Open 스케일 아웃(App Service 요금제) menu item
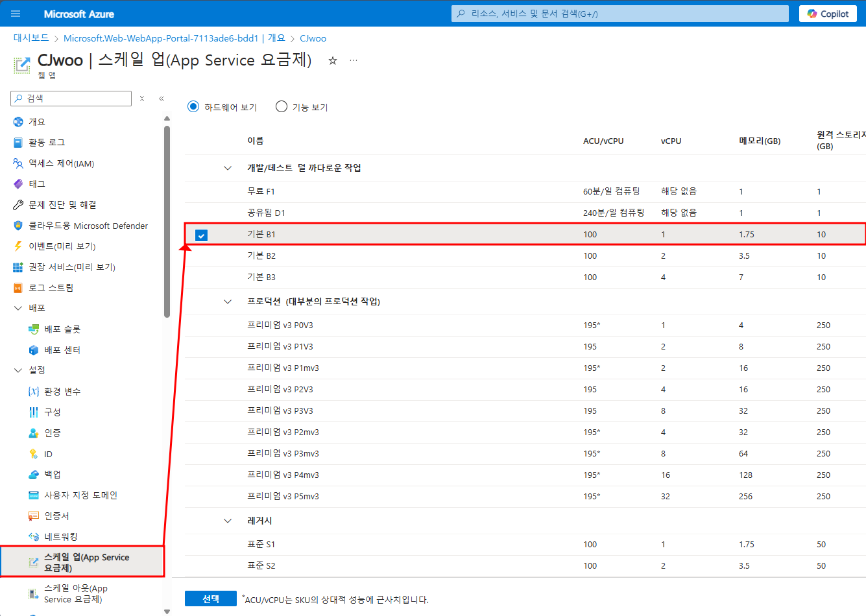The width and height of the screenshot is (866, 616). coord(82,593)
